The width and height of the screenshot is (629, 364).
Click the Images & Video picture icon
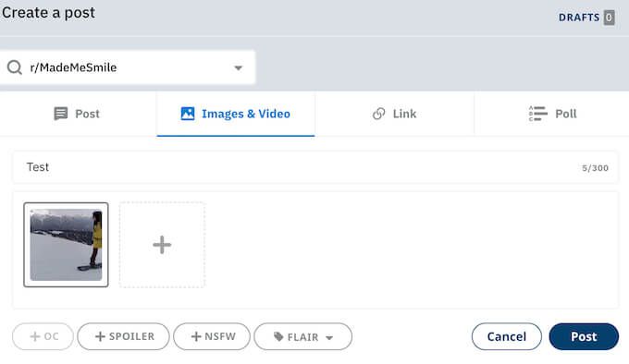pos(188,114)
